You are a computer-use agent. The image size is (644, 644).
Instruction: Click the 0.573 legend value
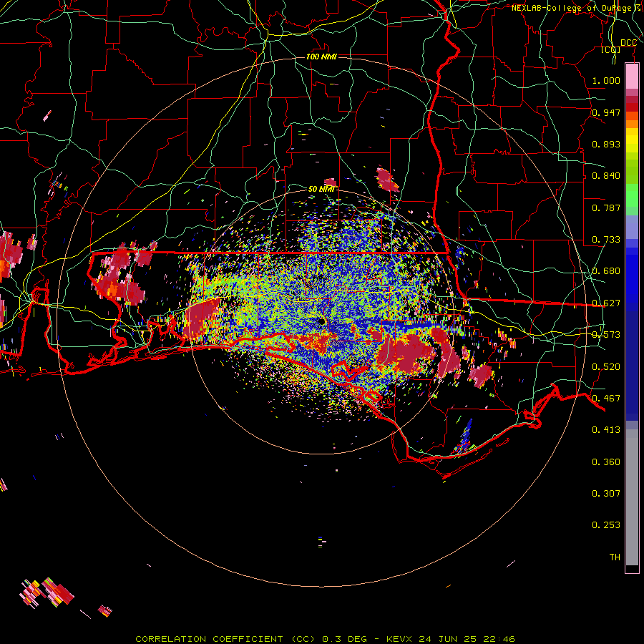pos(606,335)
